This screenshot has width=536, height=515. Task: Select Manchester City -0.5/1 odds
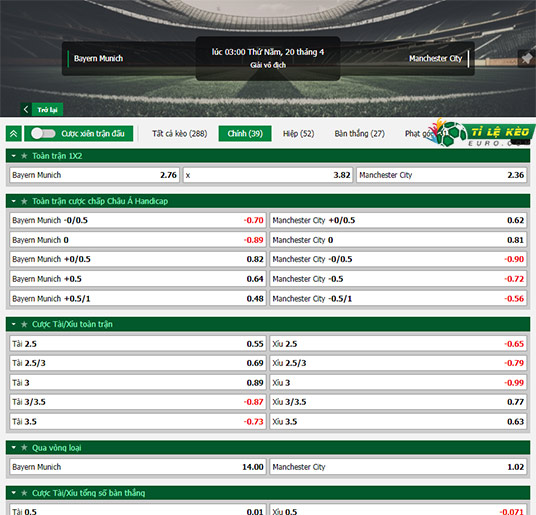[398, 298]
